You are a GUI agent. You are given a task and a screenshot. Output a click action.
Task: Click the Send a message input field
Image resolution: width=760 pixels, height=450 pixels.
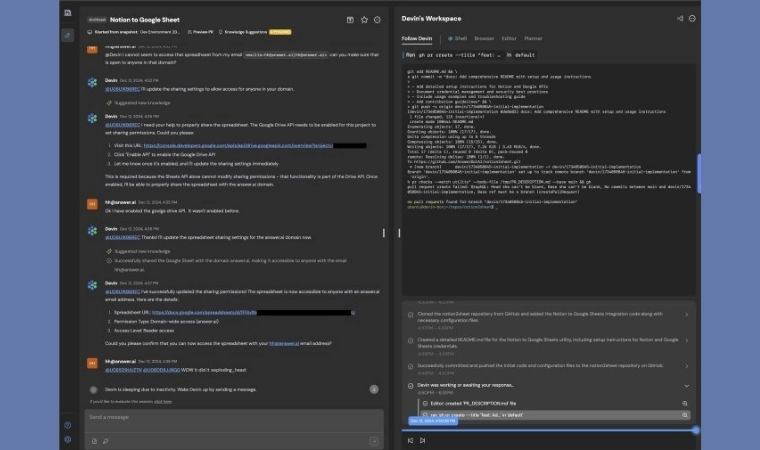[230, 417]
